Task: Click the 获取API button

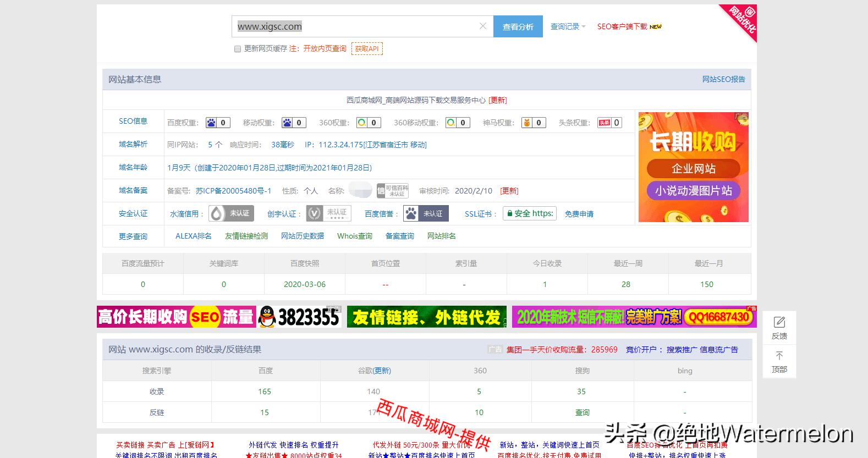Action: point(367,49)
